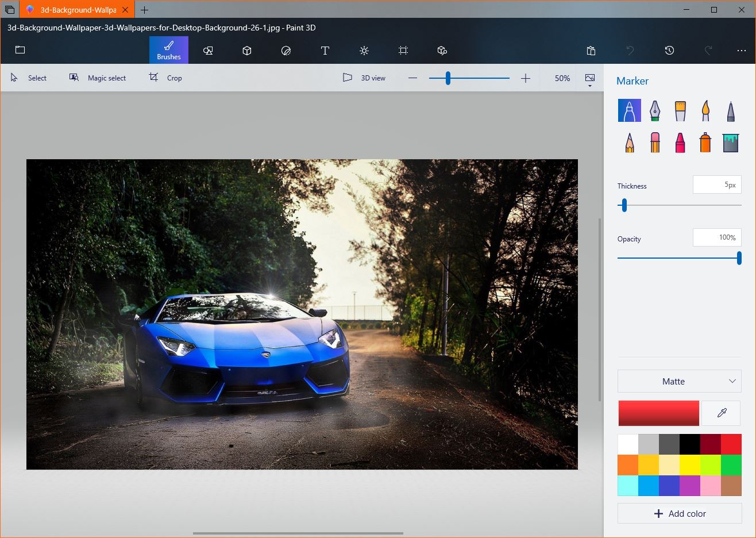The image size is (756, 538).
Task: Open the Matte material dropdown
Action: click(680, 381)
